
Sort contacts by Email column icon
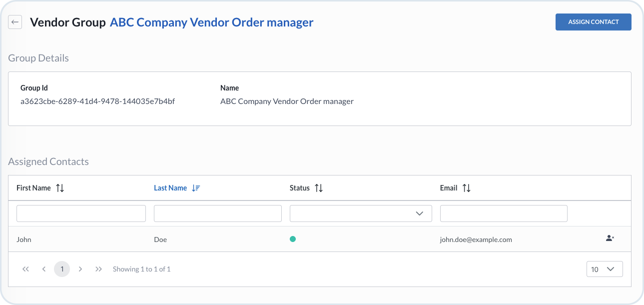pos(466,188)
